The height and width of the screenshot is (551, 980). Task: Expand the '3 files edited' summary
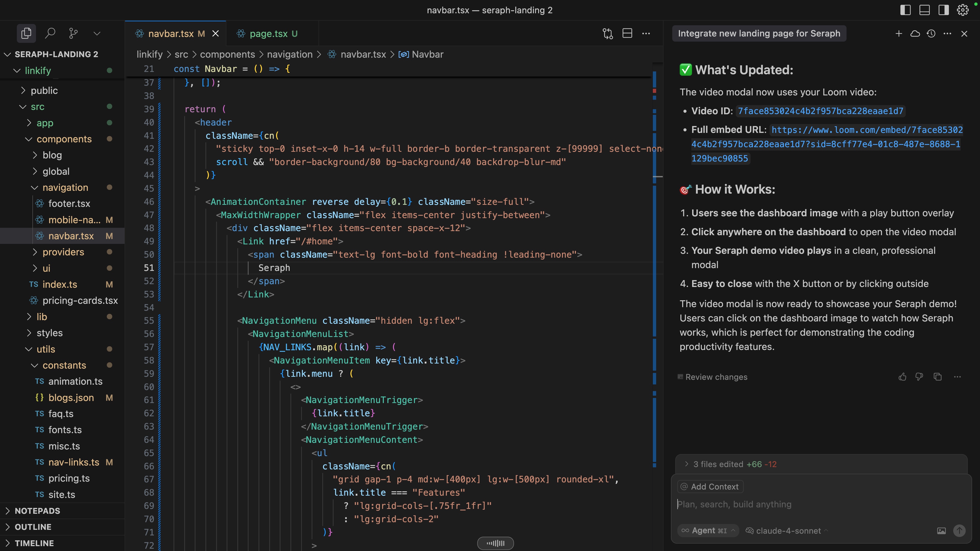(821, 464)
